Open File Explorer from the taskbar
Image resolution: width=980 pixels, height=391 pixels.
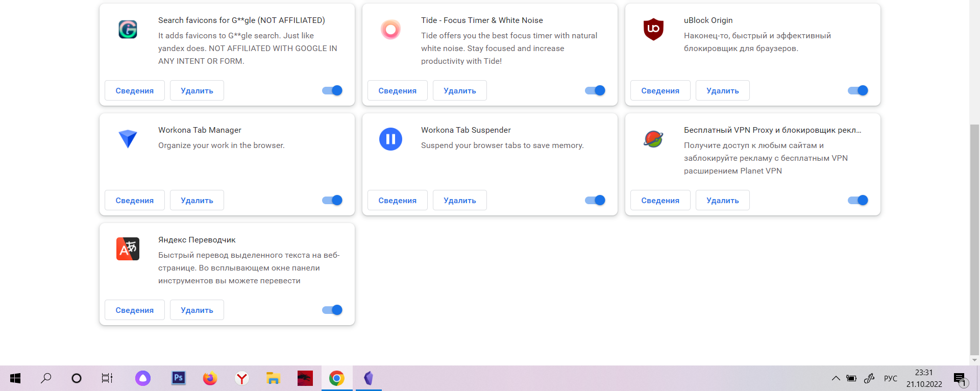pyautogui.click(x=273, y=378)
